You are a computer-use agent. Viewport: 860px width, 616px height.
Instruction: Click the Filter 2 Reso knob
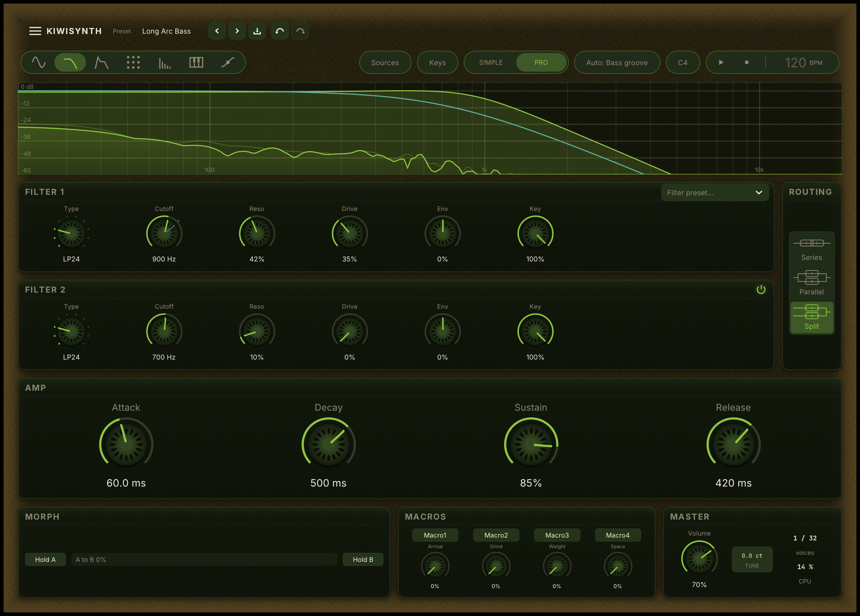(x=257, y=331)
